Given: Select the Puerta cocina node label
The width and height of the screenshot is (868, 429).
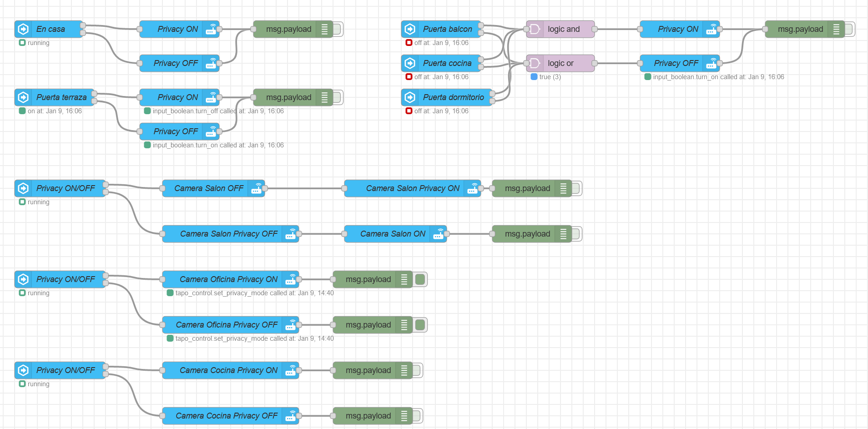Looking at the screenshot, I should 447,63.
